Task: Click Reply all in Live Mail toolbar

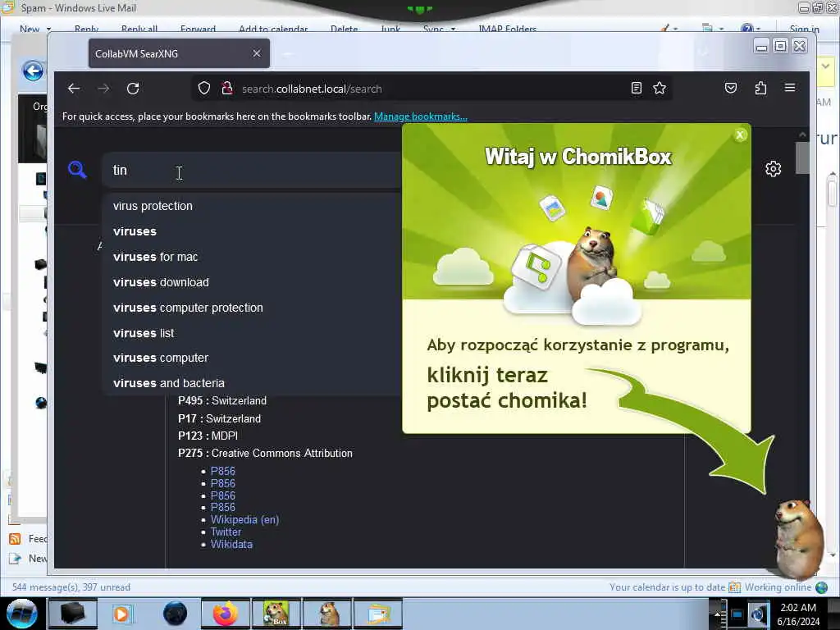Action: (x=139, y=29)
